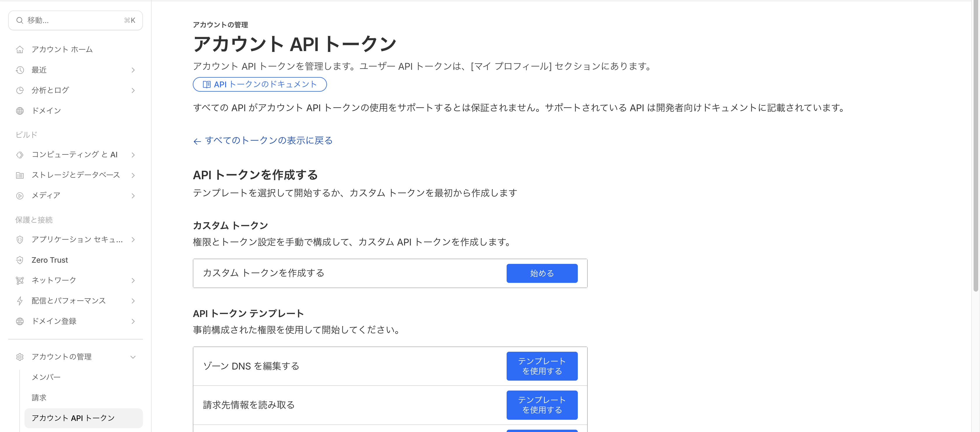This screenshot has width=980, height=432.
Task: Expand the ドメイン登録 section
Action: [133, 321]
